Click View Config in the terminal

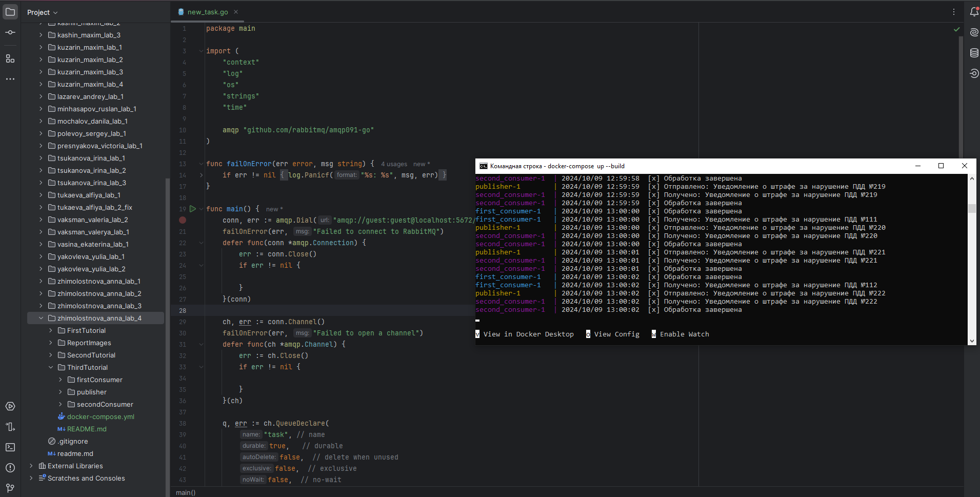click(x=617, y=334)
